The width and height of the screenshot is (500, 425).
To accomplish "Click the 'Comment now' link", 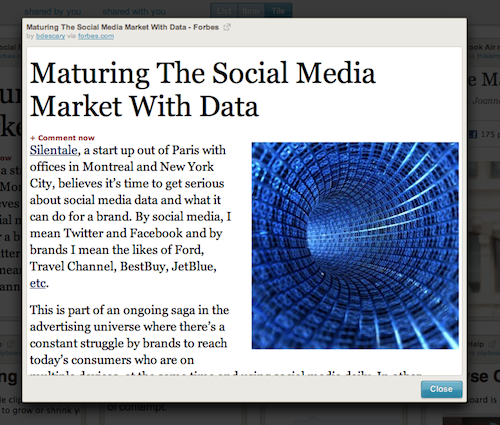I will coord(66,138).
